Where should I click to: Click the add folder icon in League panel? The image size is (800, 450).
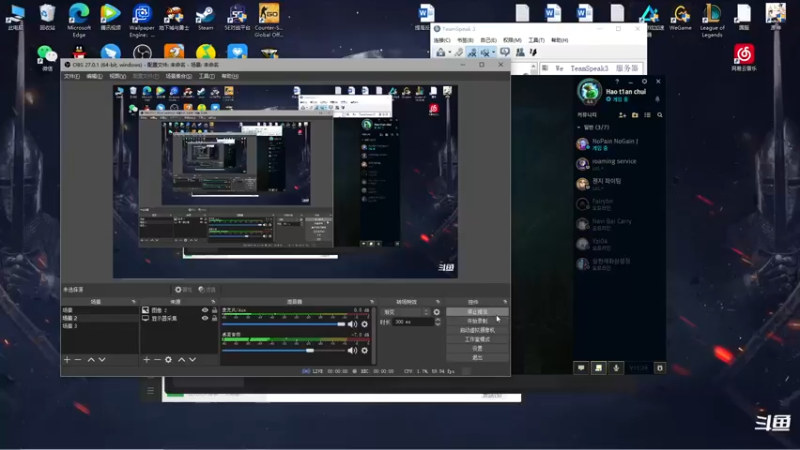point(635,115)
